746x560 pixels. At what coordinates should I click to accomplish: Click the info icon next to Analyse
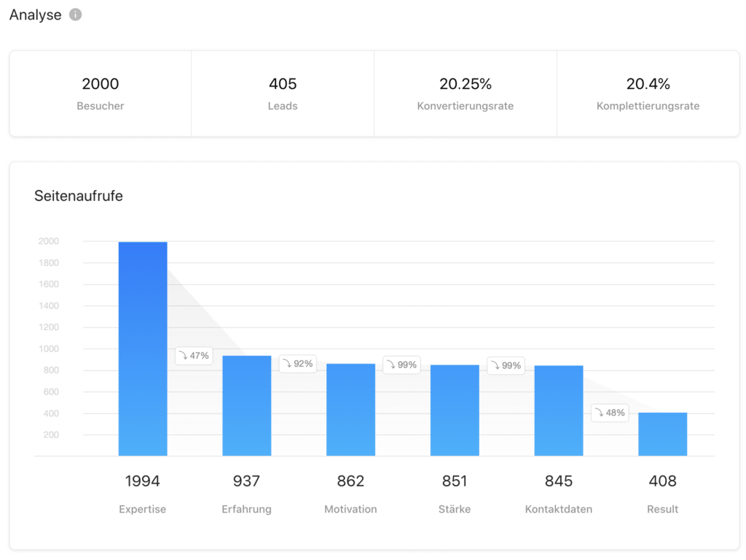coord(75,15)
